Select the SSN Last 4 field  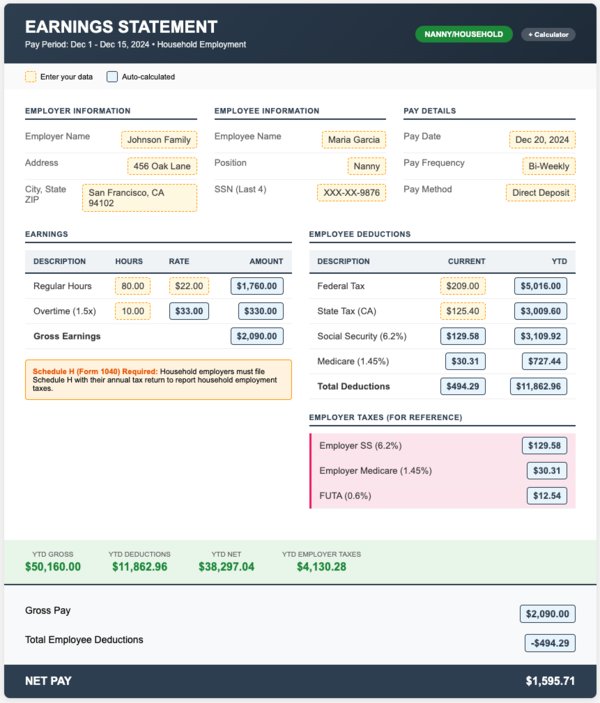coord(351,193)
